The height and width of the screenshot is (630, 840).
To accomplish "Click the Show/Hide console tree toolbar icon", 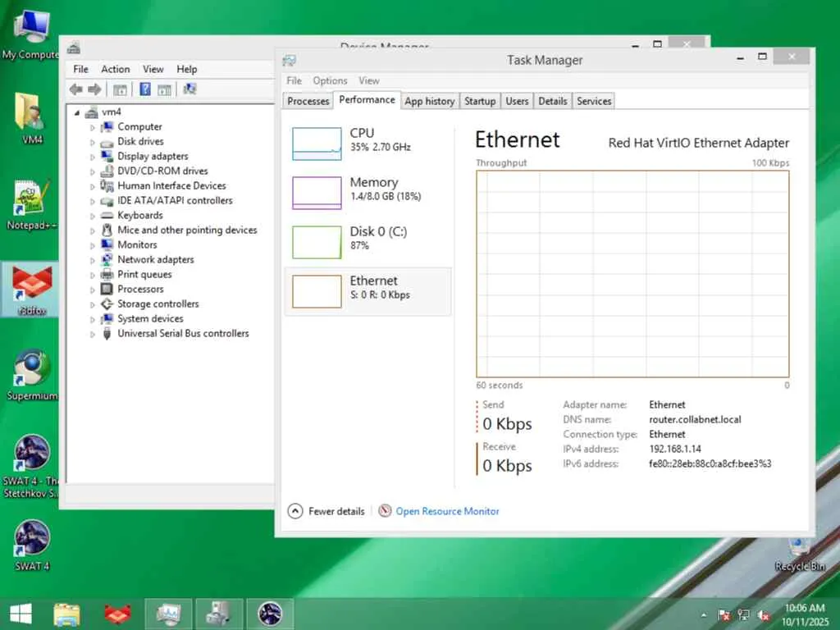I will point(120,89).
